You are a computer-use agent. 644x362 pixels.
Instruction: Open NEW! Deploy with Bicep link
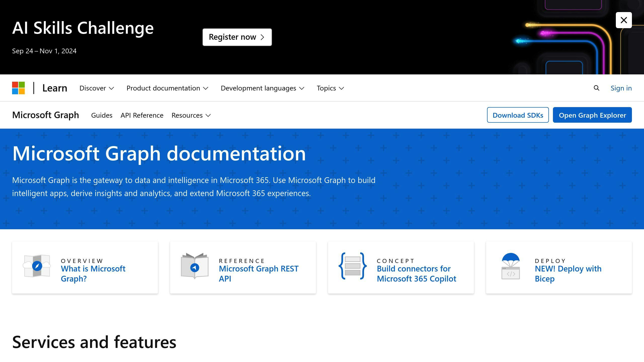coord(568,274)
